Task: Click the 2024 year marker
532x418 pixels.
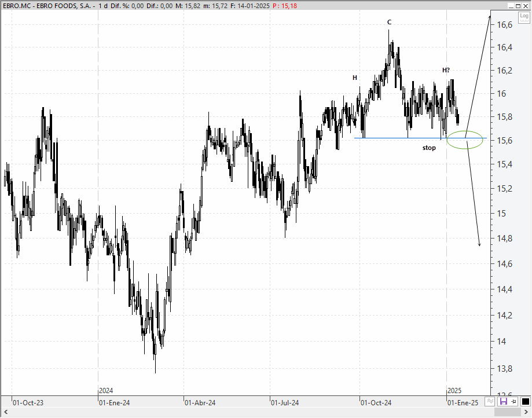Action: point(106,391)
